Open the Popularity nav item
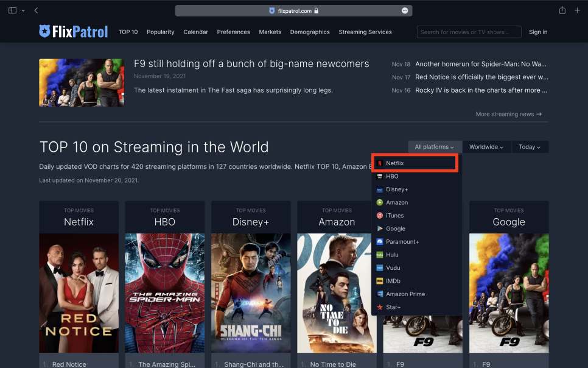Screen dimensions: 588x368 (x=161, y=32)
